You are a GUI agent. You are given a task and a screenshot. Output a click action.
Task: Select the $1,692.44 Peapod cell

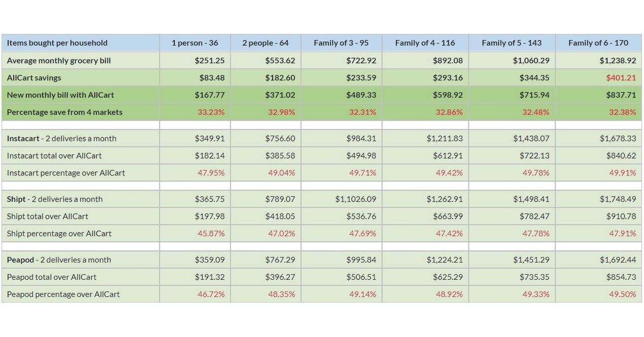pos(598,260)
